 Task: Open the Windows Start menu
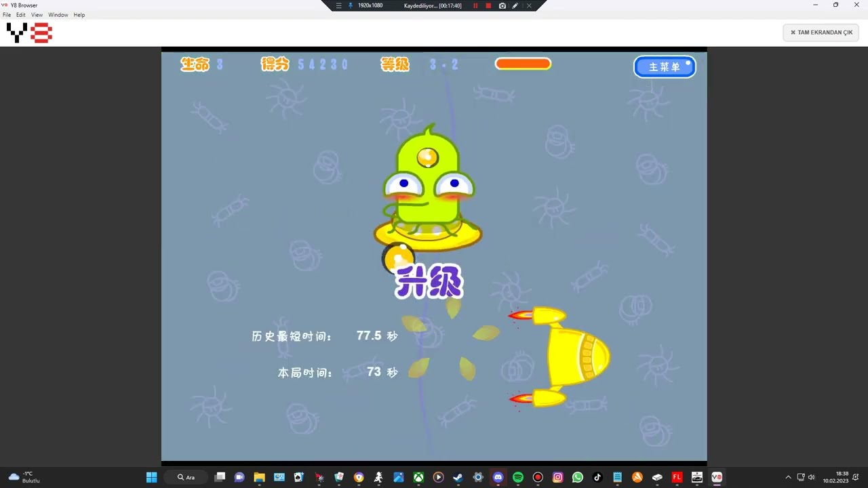click(x=151, y=477)
